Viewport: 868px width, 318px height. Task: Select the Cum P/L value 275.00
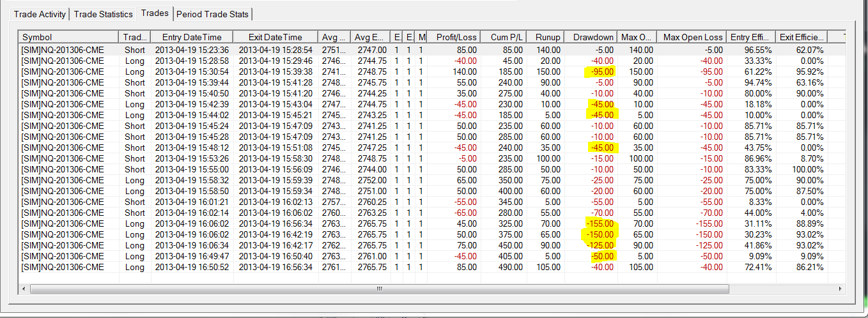click(x=509, y=93)
